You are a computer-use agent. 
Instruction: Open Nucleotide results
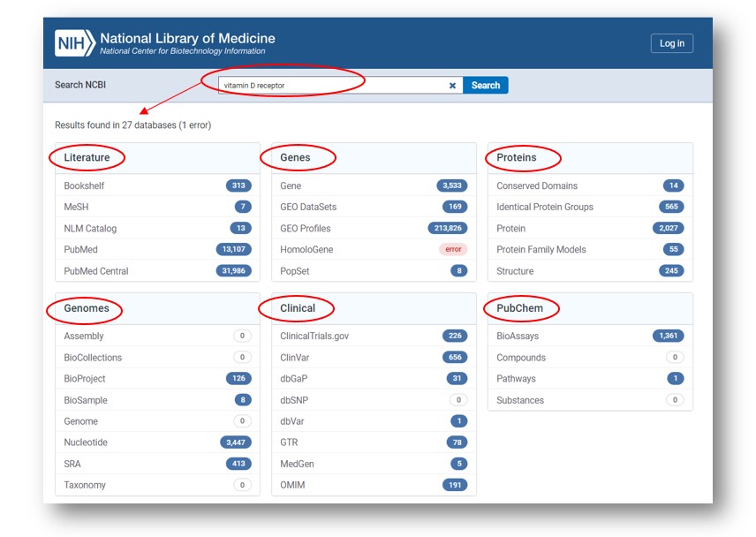click(158, 442)
